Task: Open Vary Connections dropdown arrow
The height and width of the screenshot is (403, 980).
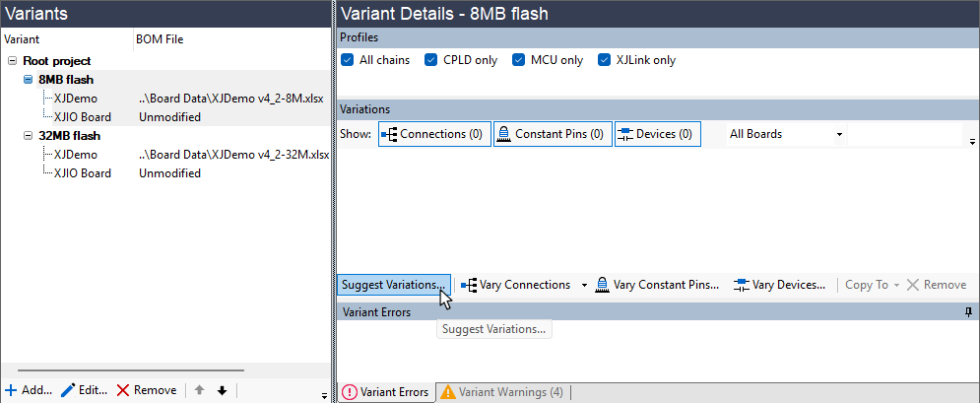Action: click(584, 285)
